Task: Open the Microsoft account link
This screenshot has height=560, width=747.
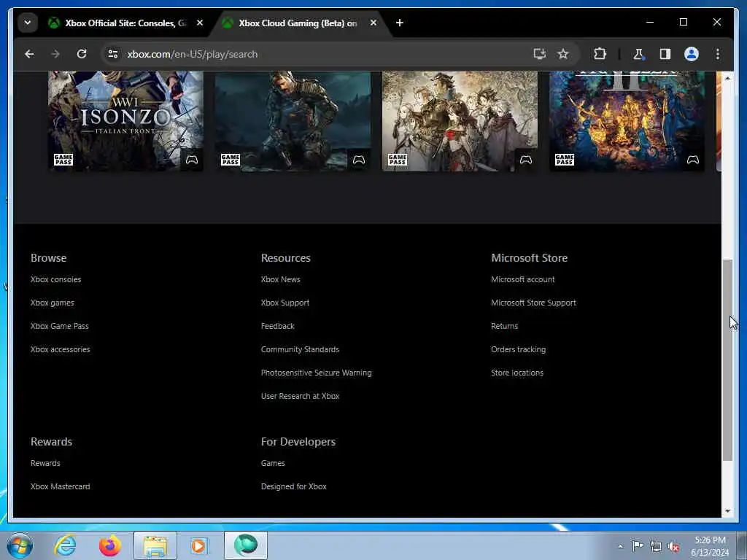Action: click(x=523, y=279)
